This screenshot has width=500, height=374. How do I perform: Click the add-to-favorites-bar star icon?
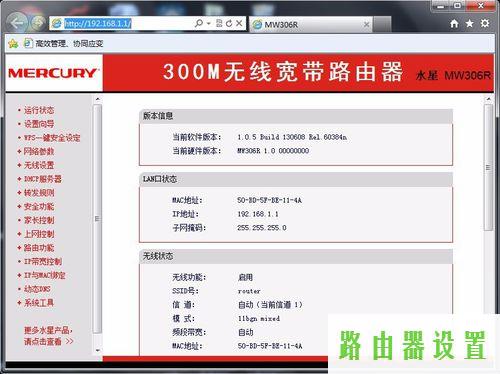tap(13, 43)
